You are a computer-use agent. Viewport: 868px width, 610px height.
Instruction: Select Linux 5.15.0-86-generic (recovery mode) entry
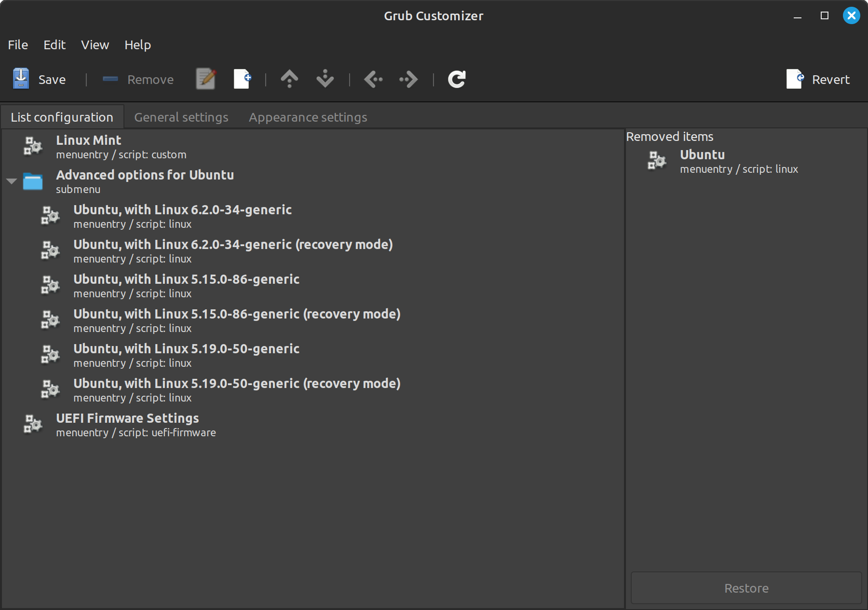point(312,320)
